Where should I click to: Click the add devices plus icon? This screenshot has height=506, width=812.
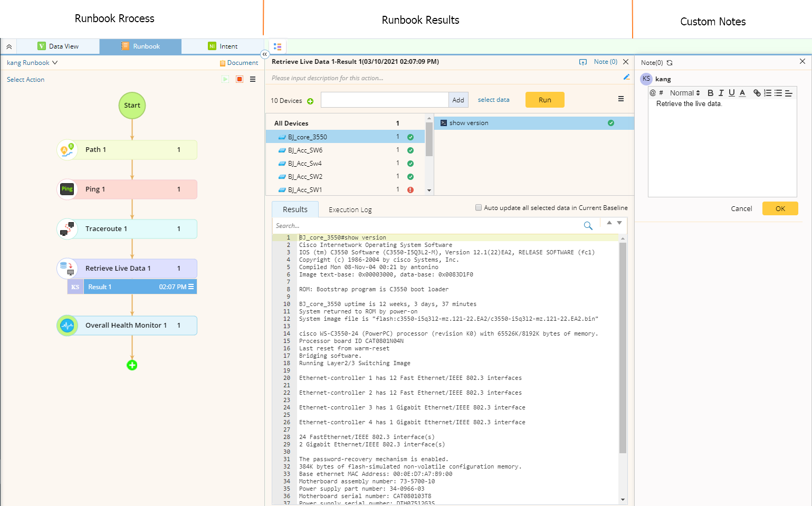click(310, 101)
